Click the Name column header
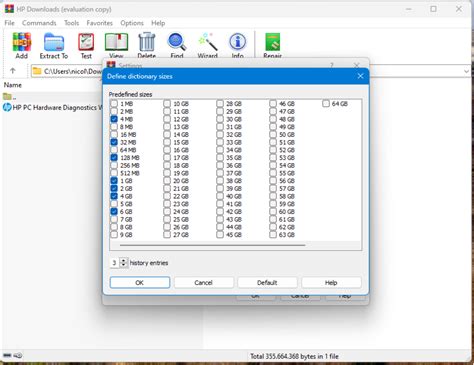 [x=13, y=85]
